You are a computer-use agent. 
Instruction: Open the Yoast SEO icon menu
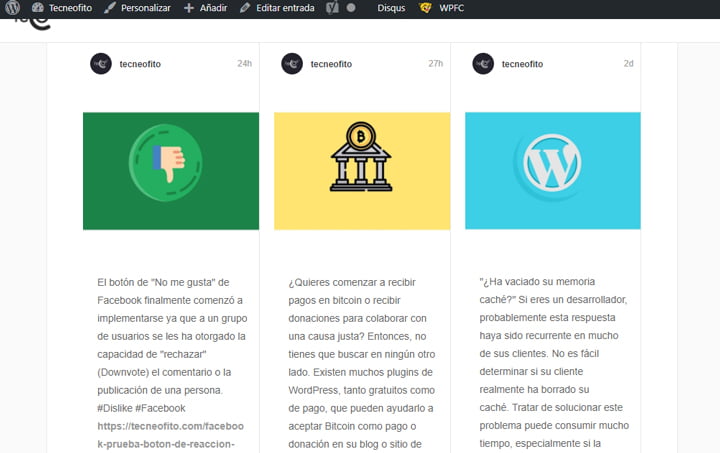coord(332,8)
